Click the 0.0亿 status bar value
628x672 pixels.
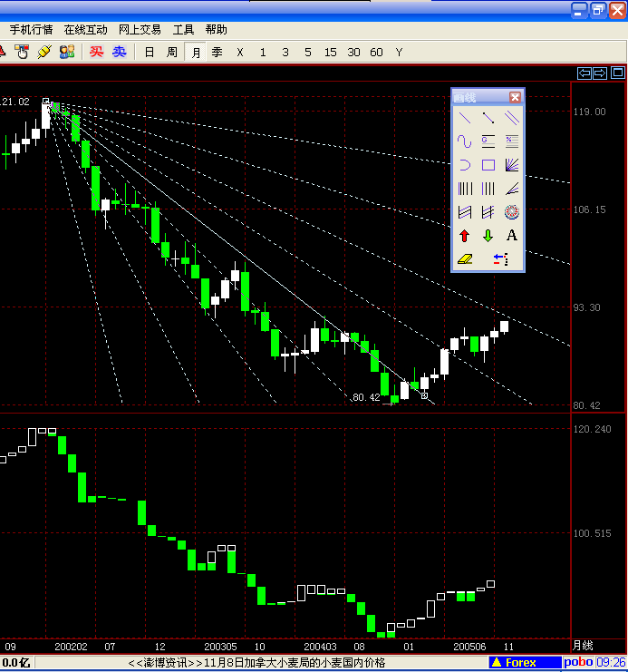pos(15,663)
